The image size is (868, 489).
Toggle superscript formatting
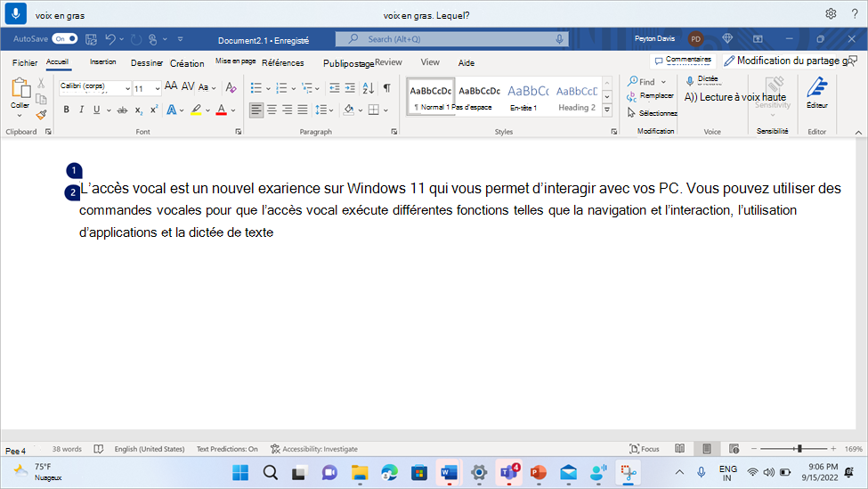click(x=154, y=110)
